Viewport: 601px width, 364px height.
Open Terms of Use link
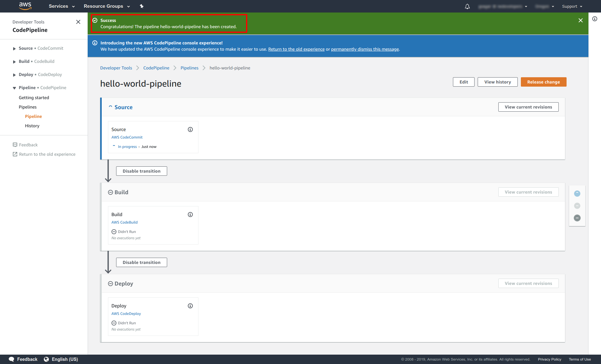pyautogui.click(x=580, y=359)
